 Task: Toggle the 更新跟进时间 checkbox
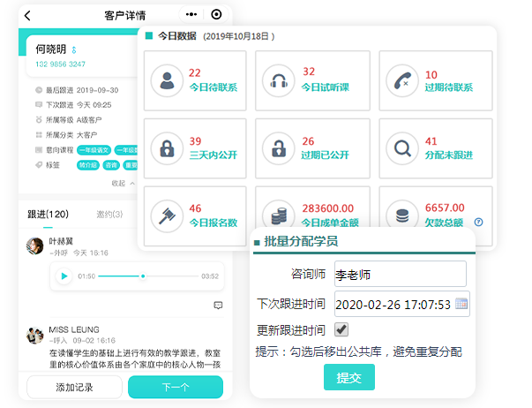[341, 329]
